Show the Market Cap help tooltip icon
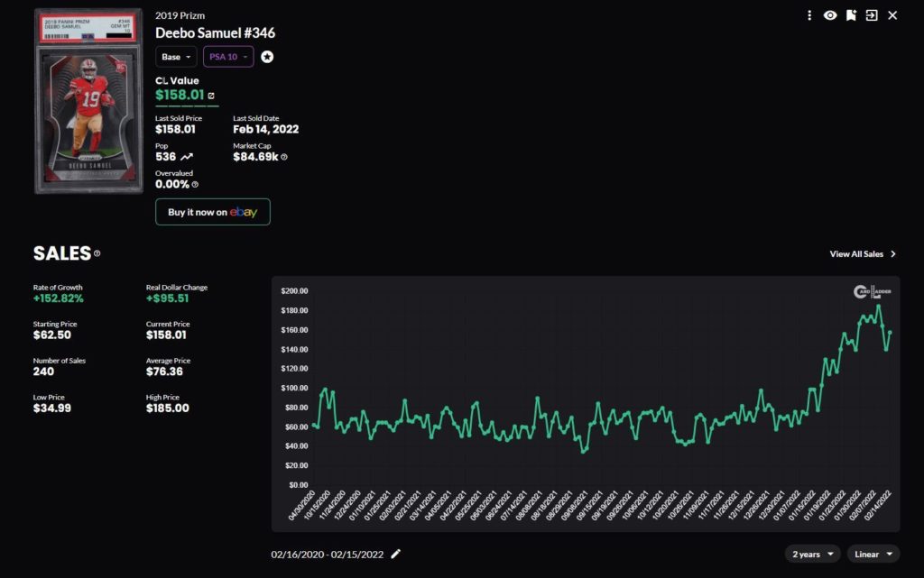Screen dimensions: 924x578 tap(284, 157)
